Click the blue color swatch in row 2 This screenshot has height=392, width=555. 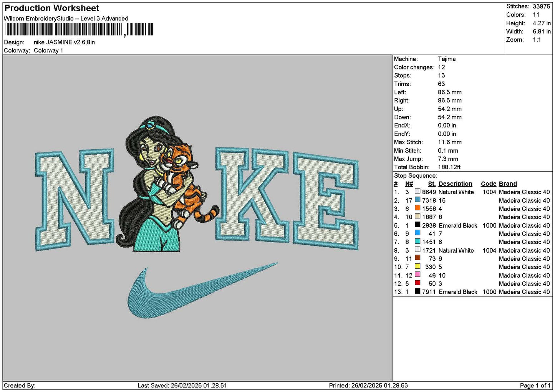click(417, 200)
